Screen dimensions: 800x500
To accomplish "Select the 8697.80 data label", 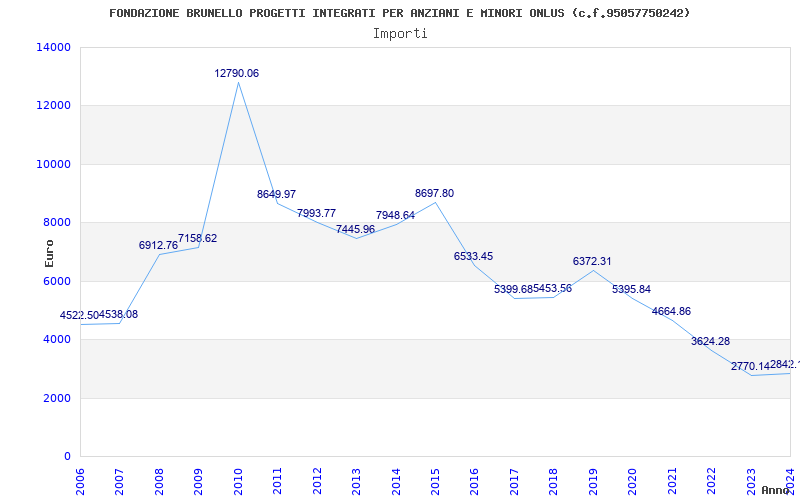I will click(434, 193).
